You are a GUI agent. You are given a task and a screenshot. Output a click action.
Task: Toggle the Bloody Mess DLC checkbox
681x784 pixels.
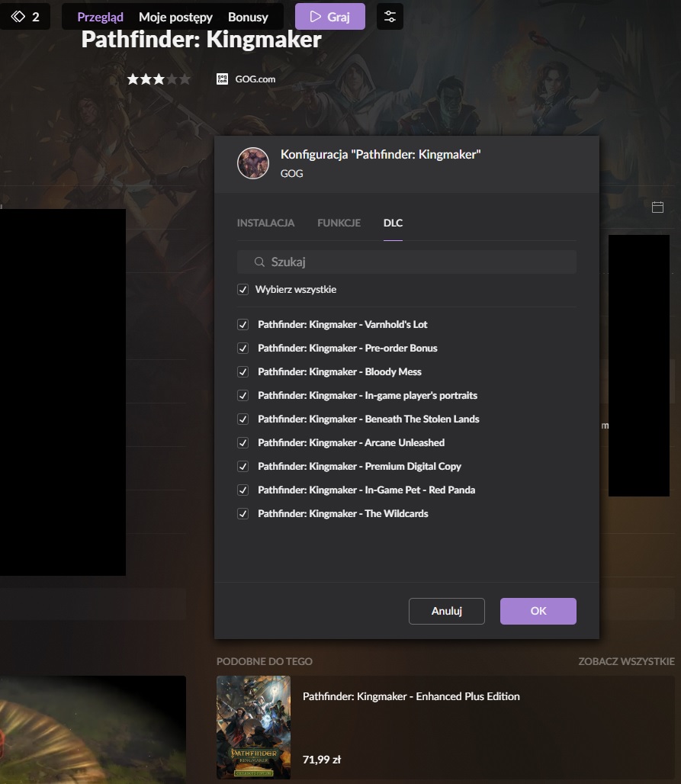pyautogui.click(x=243, y=372)
